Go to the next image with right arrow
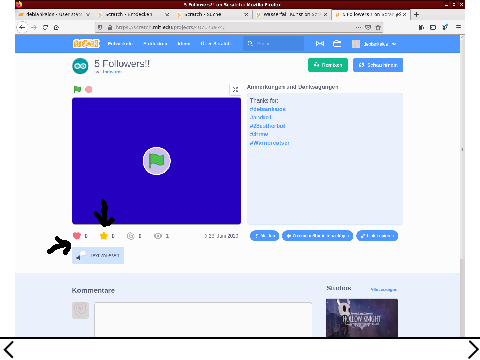 [473, 350]
